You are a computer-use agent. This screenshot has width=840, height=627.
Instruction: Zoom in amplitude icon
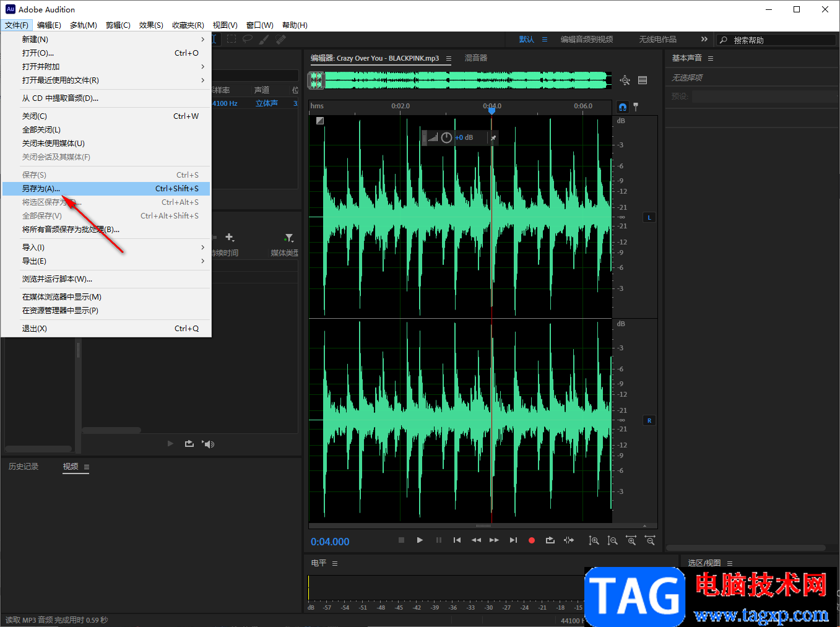click(x=594, y=540)
